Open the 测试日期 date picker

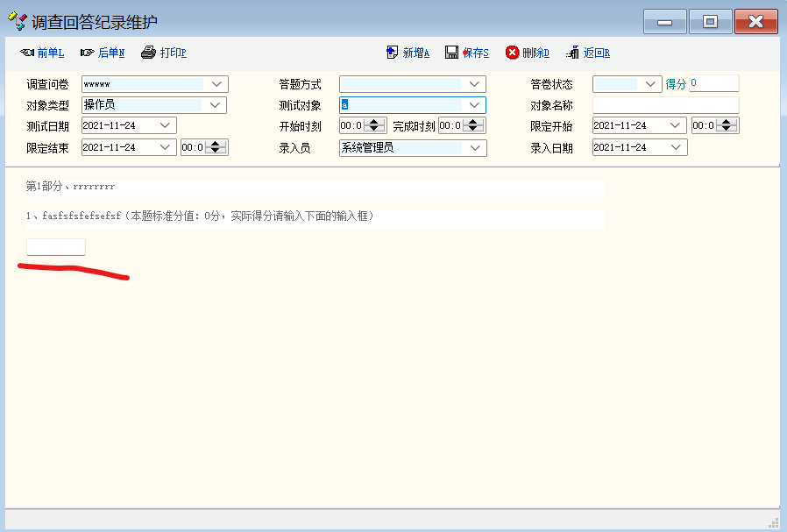(166, 126)
